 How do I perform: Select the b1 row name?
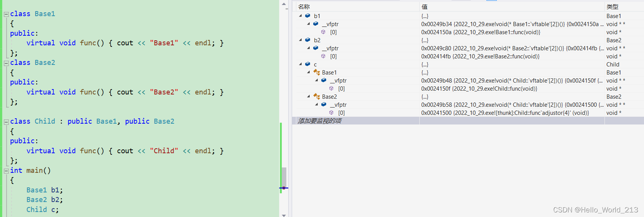[x=317, y=16]
